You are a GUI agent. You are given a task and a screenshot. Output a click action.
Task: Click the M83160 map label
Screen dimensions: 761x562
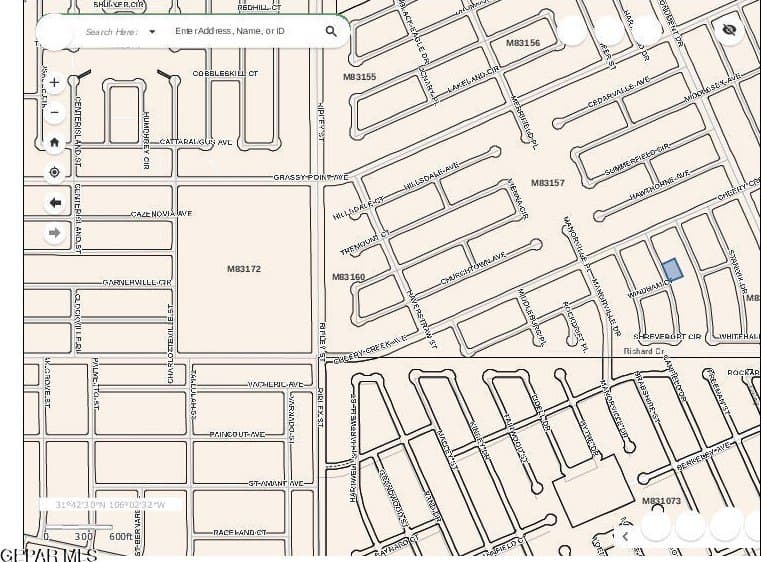(x=348, y=277)
